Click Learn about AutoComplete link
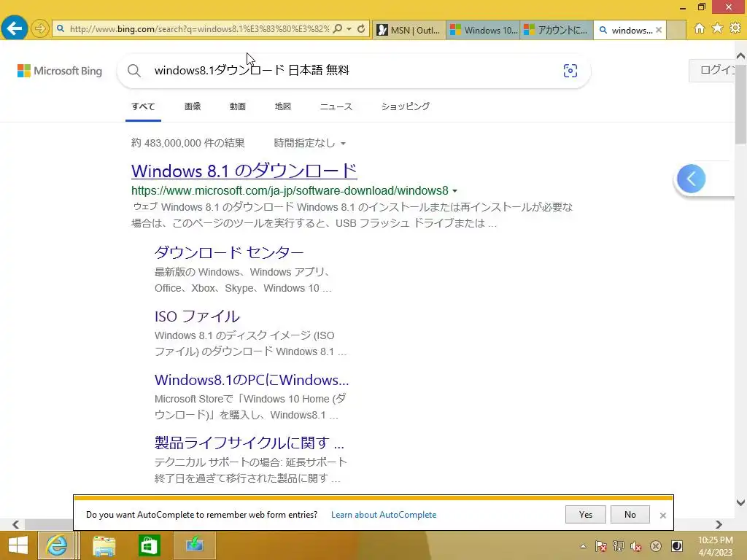 [x=384, y=515]
